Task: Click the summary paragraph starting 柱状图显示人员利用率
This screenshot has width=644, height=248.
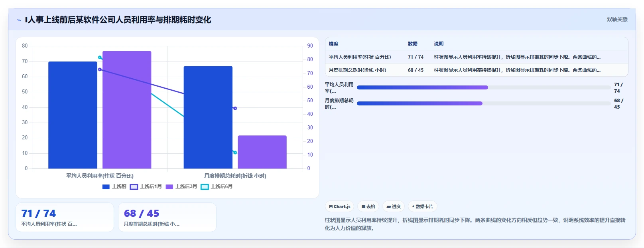Action: coord(475,224)
